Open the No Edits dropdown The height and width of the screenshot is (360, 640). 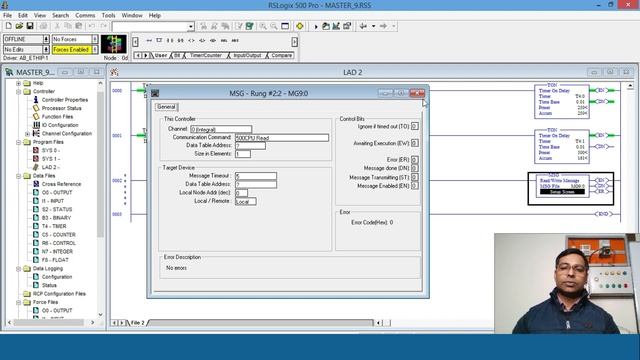click(46, 49)
